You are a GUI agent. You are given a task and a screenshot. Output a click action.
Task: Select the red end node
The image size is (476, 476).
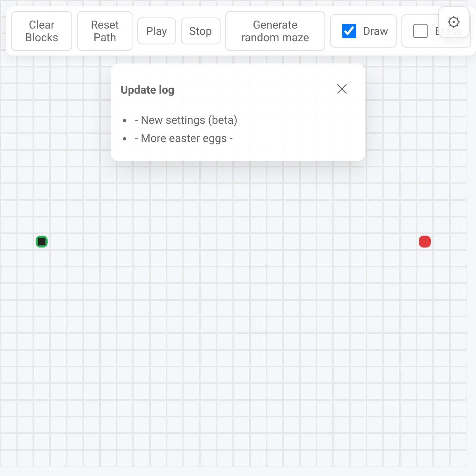point(424,242)
